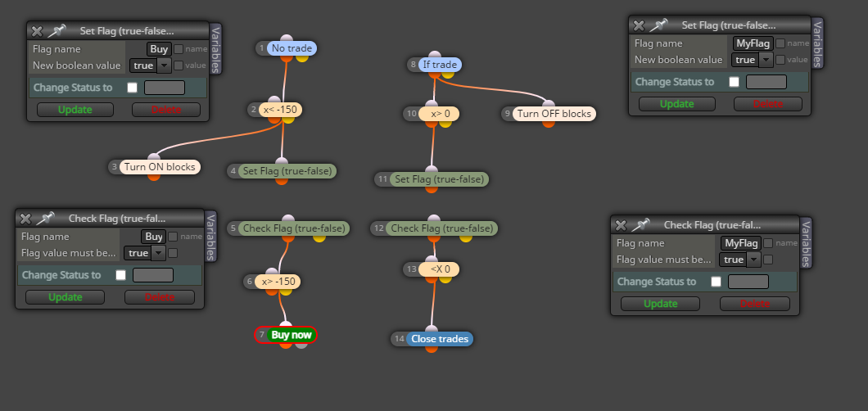
Task: Select block 14 Close trades
Action: tap(440, 339)
